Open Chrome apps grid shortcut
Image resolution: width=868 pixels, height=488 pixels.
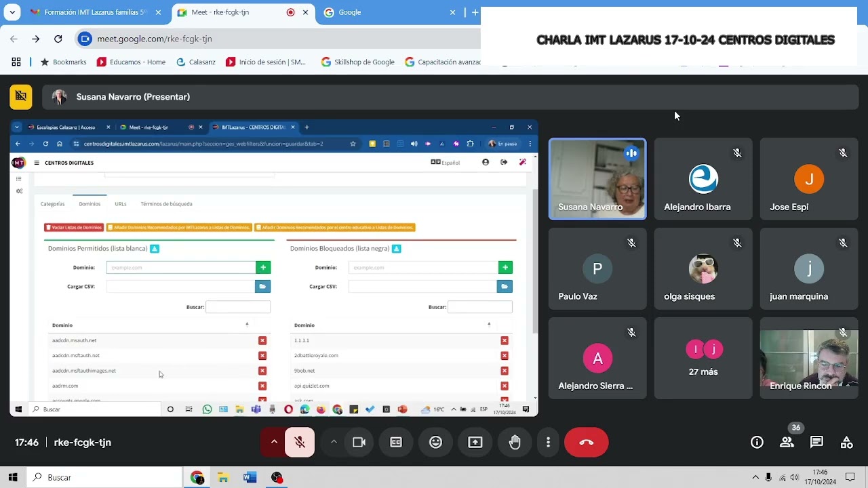click(x=16, y=62)
